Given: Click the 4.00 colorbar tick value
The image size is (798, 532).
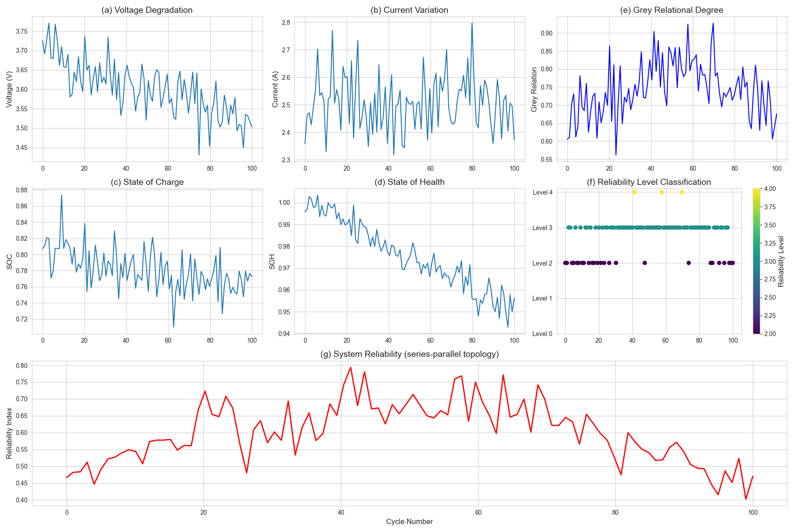Looking at the screenshot, I should pyautogui.click(x=770, y=189).
